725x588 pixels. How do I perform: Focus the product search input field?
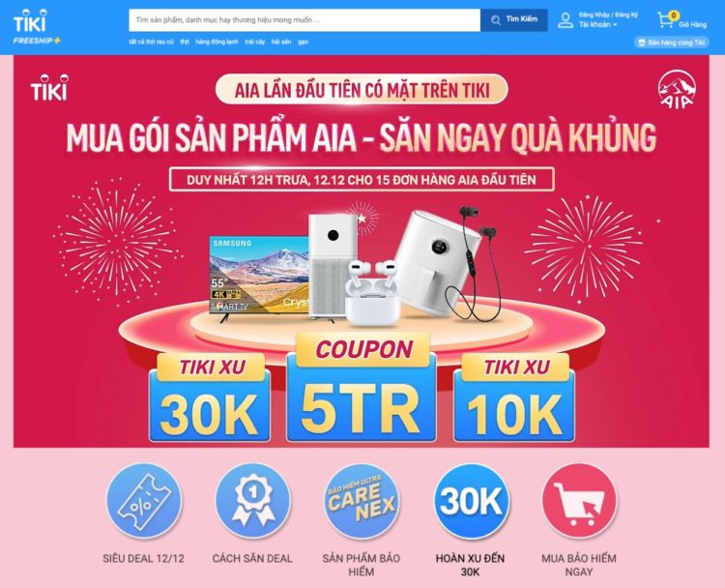point(304,20)
